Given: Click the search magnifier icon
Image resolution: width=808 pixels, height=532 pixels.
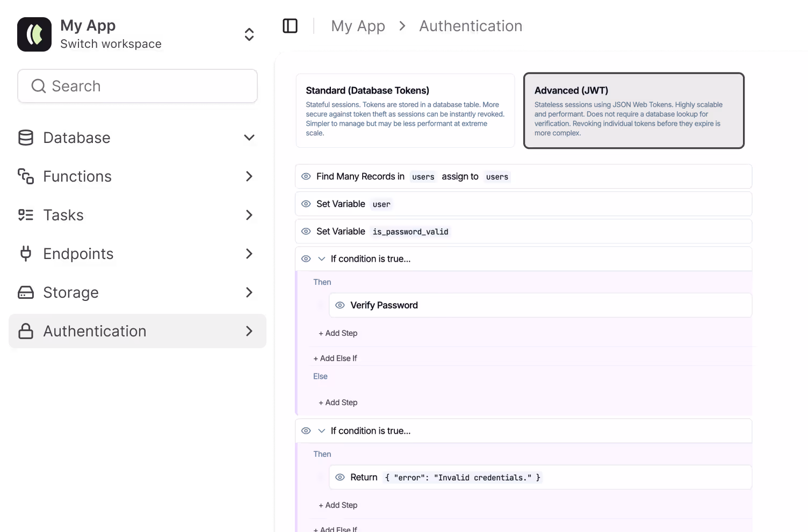Looking at the screenshot, I should click(x=39, y=86).
